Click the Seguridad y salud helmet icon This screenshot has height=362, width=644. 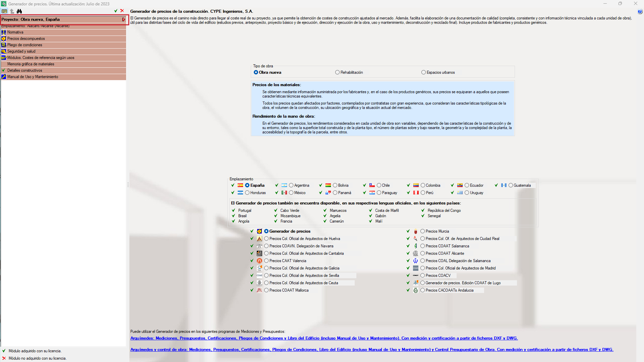4,51
